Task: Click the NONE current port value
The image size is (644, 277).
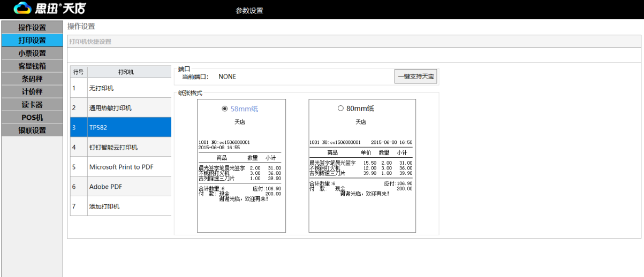Action: pos(227,76)
